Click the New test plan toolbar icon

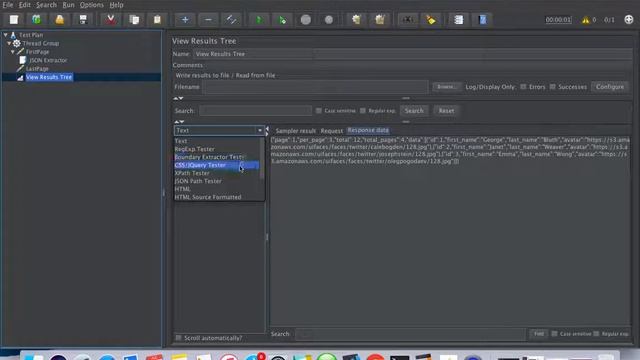[x=14, y=20]
